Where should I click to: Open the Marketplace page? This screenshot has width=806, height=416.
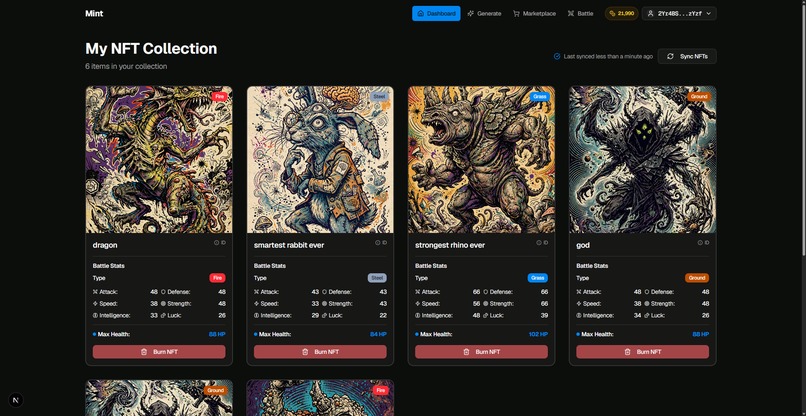click(x=534, y=13)
